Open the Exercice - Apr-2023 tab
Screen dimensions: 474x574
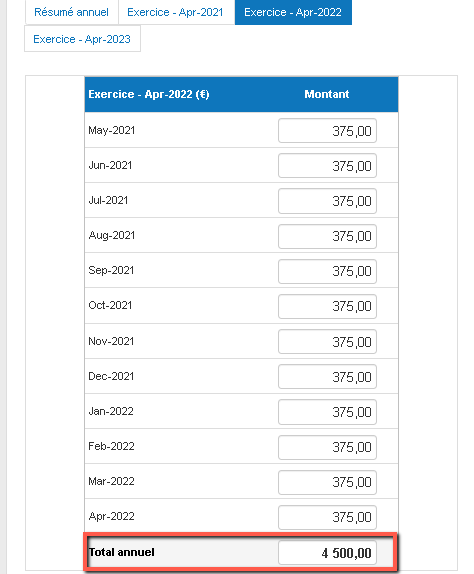click(82, 39)
